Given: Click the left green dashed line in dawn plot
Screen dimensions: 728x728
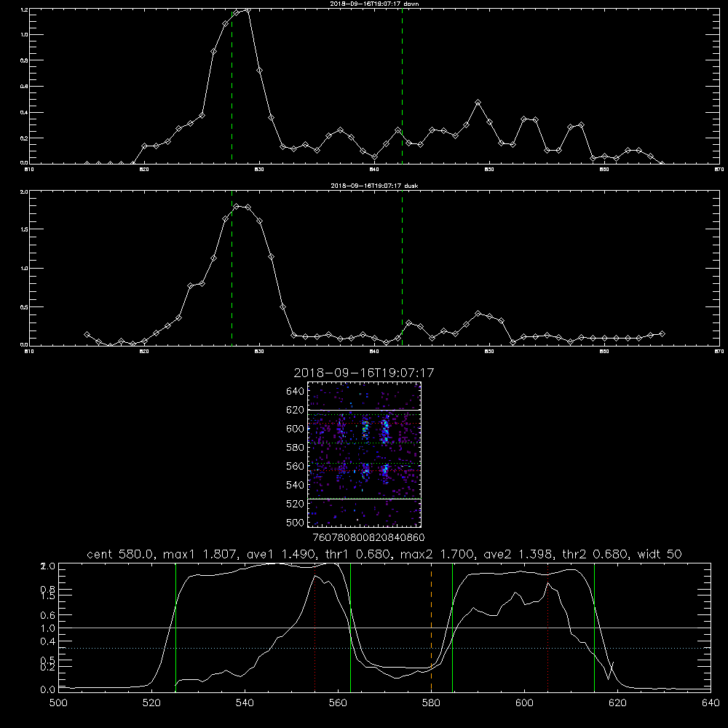Looking at the screenshot, I should (x=232, y=86).
